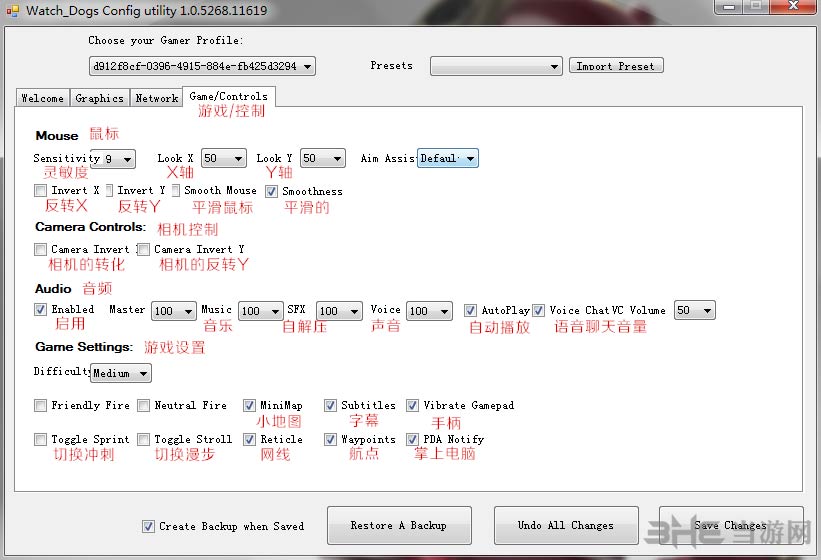Open the Gamer Profile dropdown

point(202,66)
